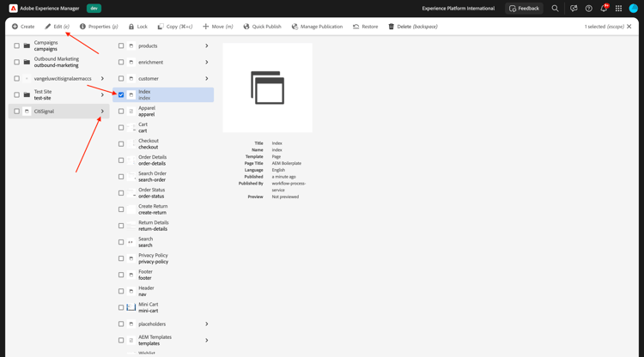
Task: Check the Cart checkbox
Action: pos(121,128)
